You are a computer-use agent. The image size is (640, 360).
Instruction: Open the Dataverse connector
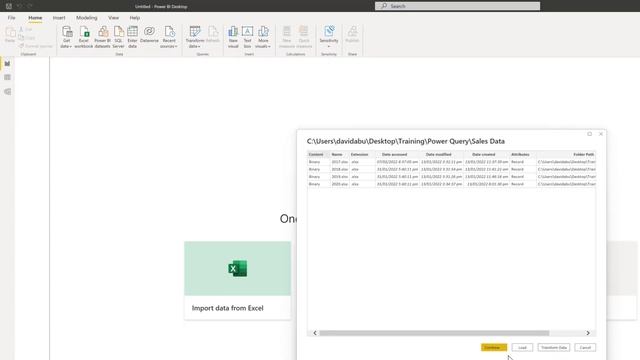pos(149,35)
